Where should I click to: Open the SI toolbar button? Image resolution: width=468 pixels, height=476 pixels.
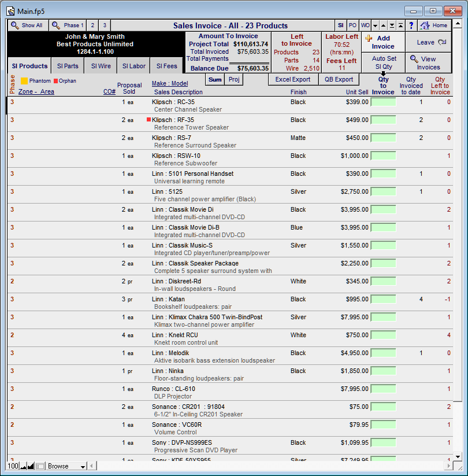pos(341,25)
